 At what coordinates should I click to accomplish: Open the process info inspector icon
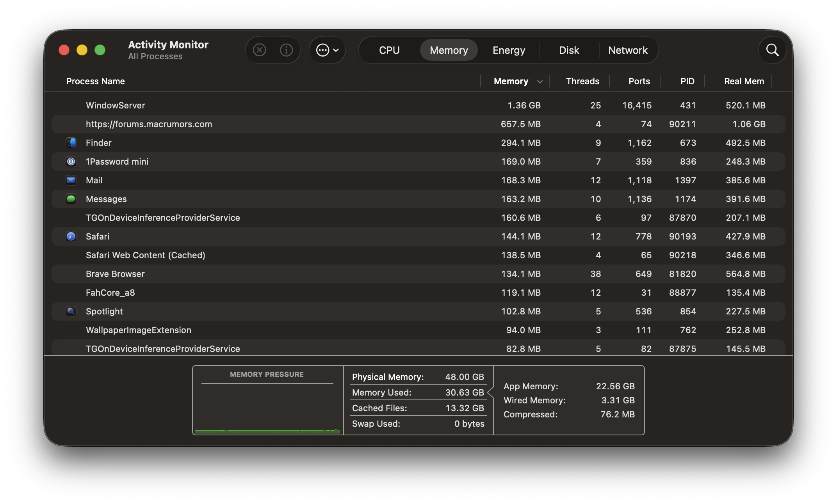286,50
